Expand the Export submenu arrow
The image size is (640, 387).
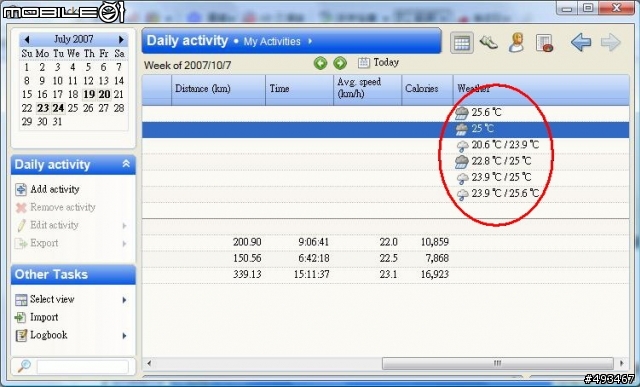(x=124, y=244)
